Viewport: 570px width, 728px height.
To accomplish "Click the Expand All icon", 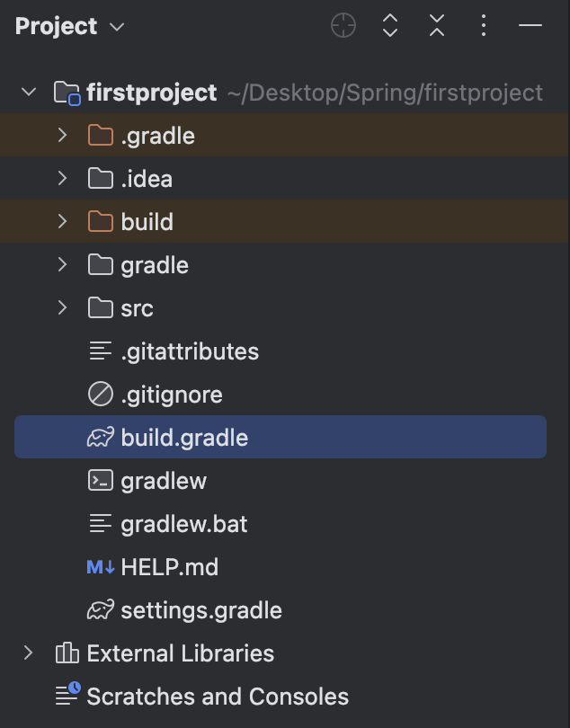I will [390, 25].
